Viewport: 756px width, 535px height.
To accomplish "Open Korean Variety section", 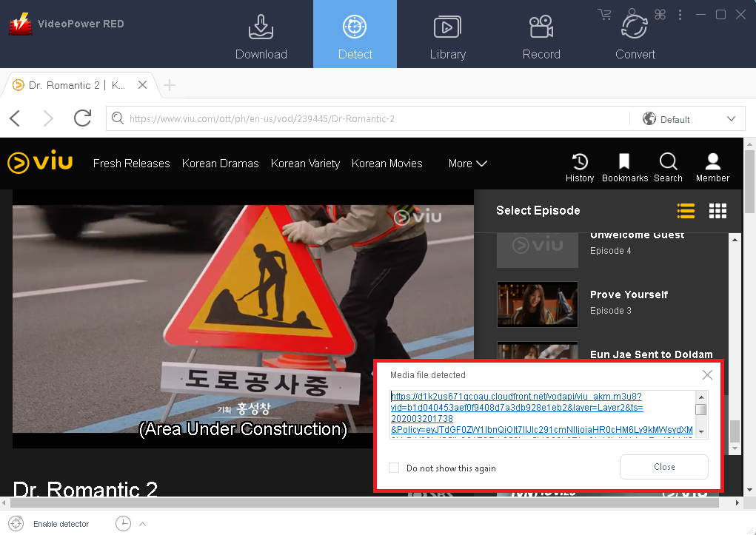I will pos(305,164).
